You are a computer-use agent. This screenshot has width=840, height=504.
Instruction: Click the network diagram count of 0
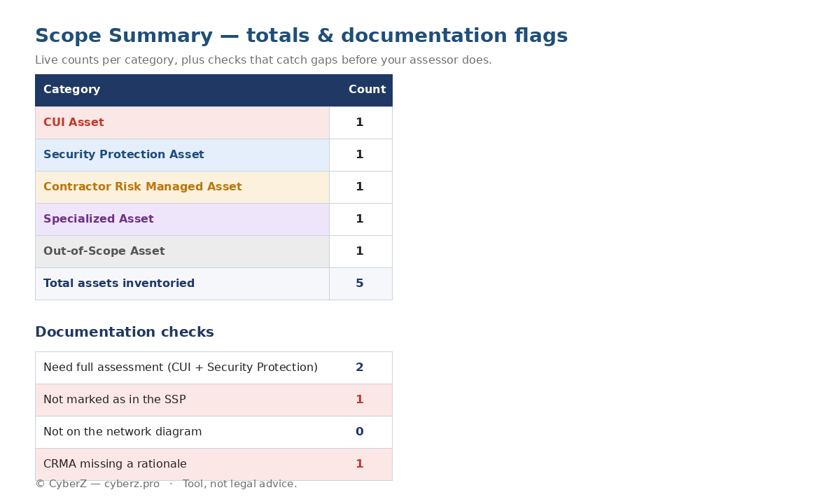point(360,432)
